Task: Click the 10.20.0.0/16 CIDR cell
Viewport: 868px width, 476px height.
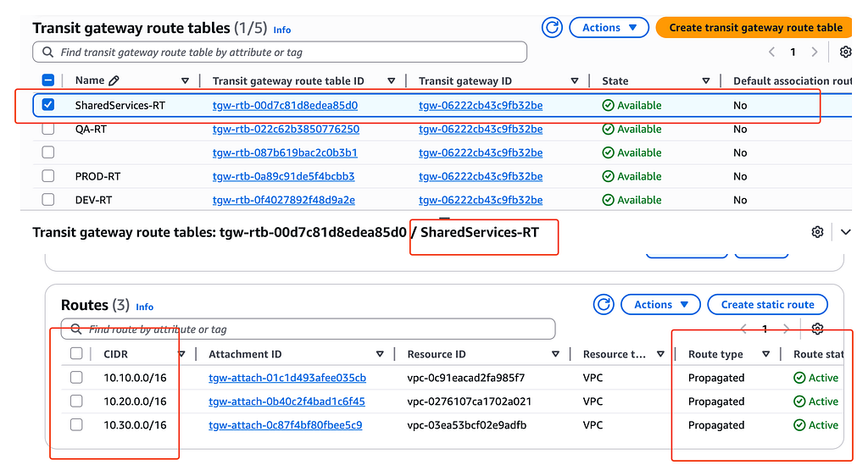Action: pyautogui.click(x=135, y=401)
